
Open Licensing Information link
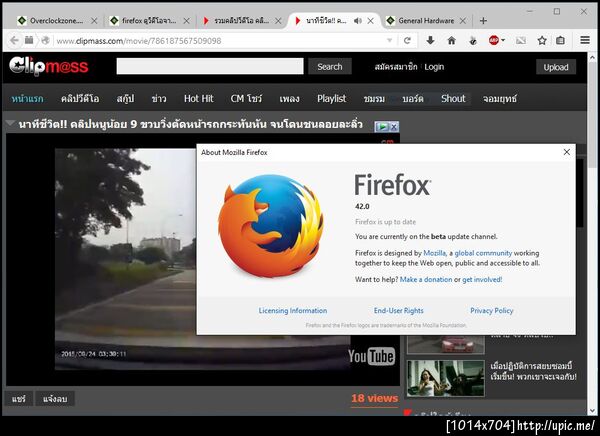[x=293, y=310]
